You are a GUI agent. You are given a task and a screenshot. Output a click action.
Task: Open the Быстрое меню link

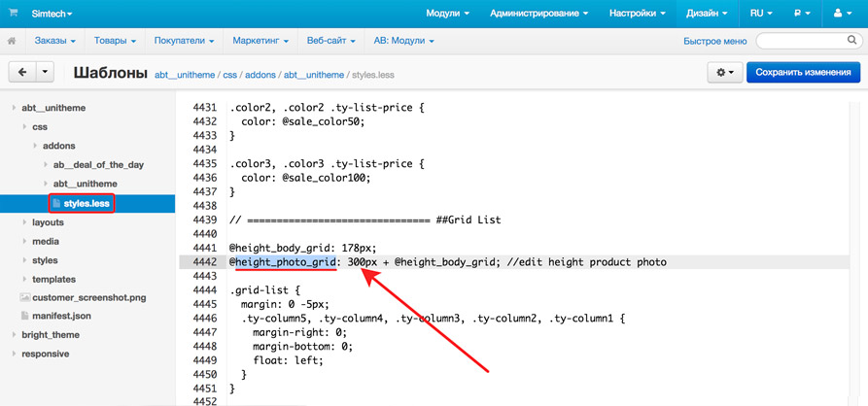tap(714, 42)
